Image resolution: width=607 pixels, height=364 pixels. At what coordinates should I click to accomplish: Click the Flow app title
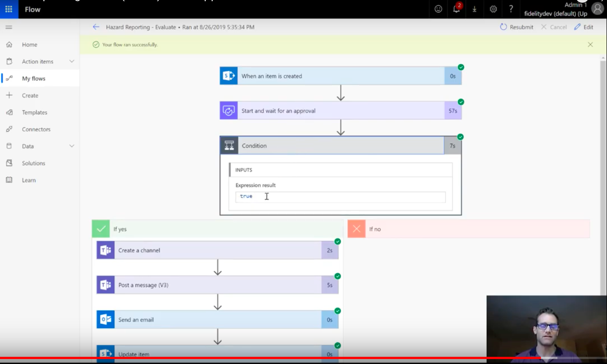coord(32,9)
